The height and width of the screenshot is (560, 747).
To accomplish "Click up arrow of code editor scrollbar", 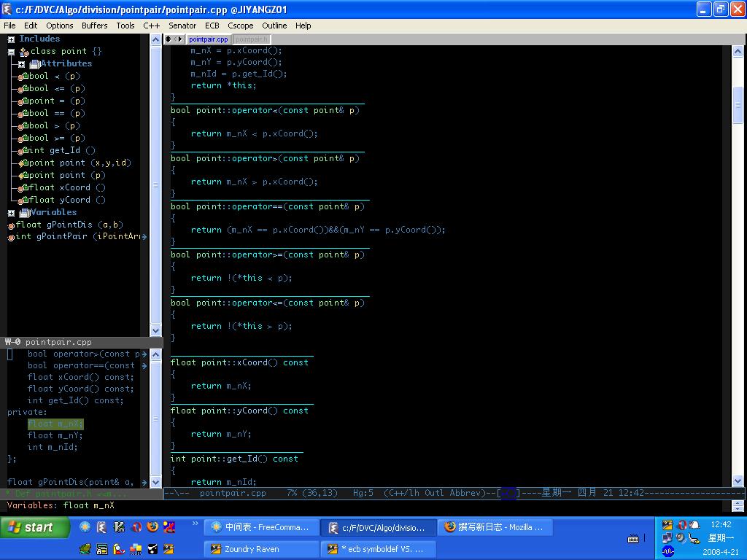I will tap(738, 51).
